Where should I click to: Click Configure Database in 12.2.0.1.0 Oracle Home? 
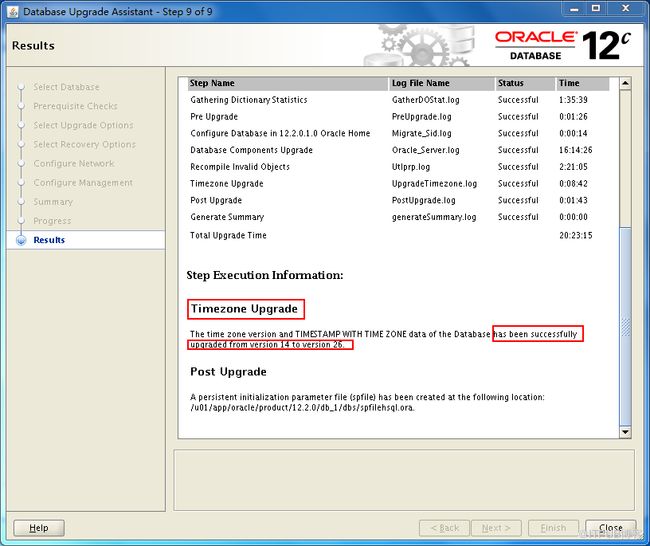pos(280,133)
